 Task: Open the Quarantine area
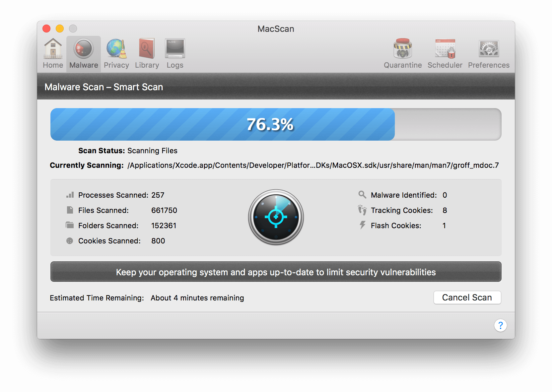coord(403,53)
